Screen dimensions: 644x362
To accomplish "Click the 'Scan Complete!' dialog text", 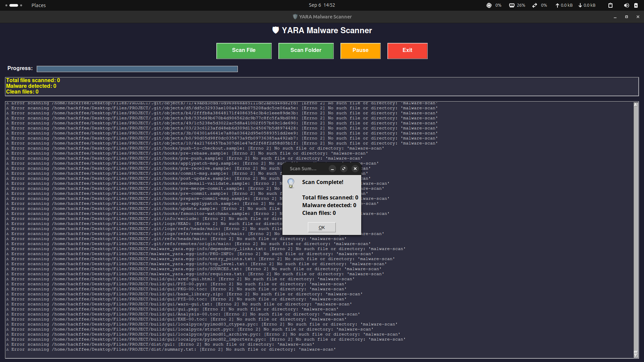I will tap(323, 182).
